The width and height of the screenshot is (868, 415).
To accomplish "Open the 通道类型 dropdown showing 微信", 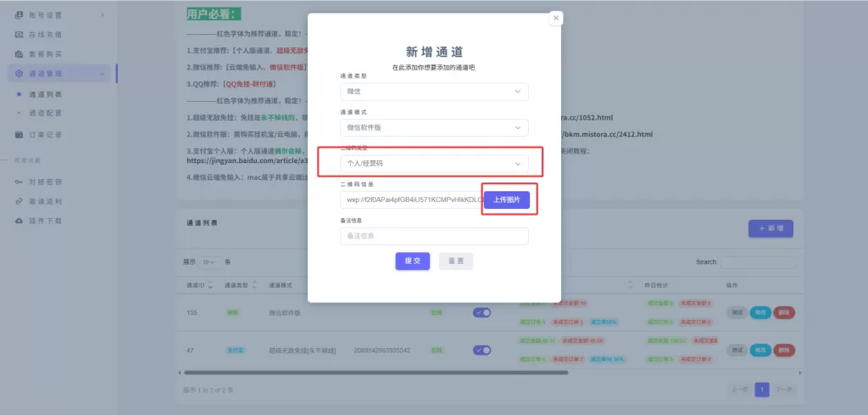I will coord(434,92).
